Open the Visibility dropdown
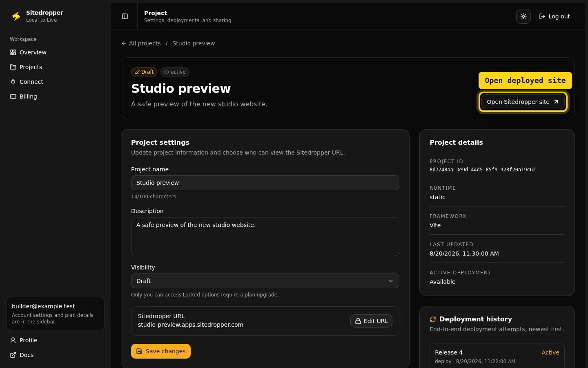This screenshot has width=588, height=368. point(265,281)
